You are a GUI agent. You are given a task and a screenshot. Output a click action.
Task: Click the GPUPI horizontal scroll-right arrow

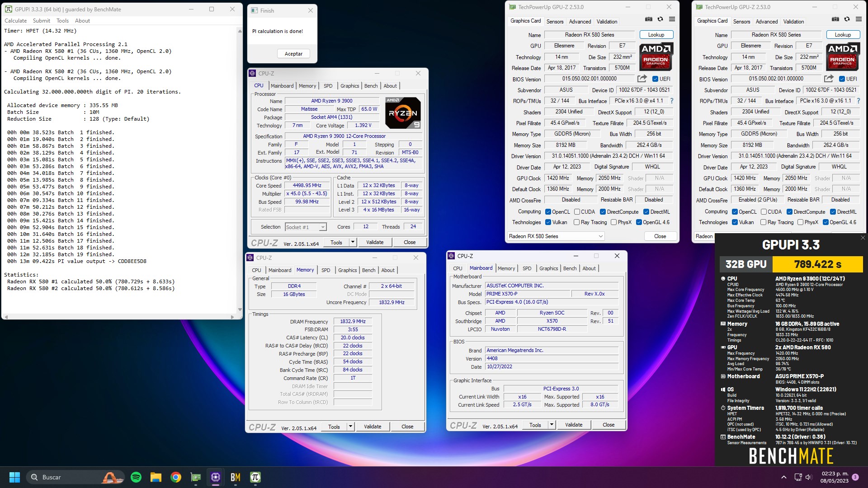[232, 317]
